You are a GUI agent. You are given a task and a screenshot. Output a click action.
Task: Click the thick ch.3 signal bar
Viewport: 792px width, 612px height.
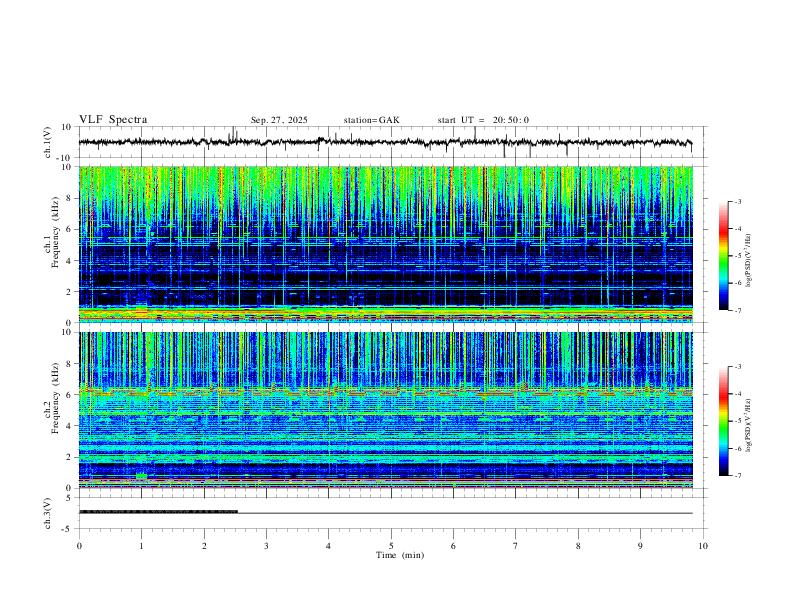tap(159, 512)
